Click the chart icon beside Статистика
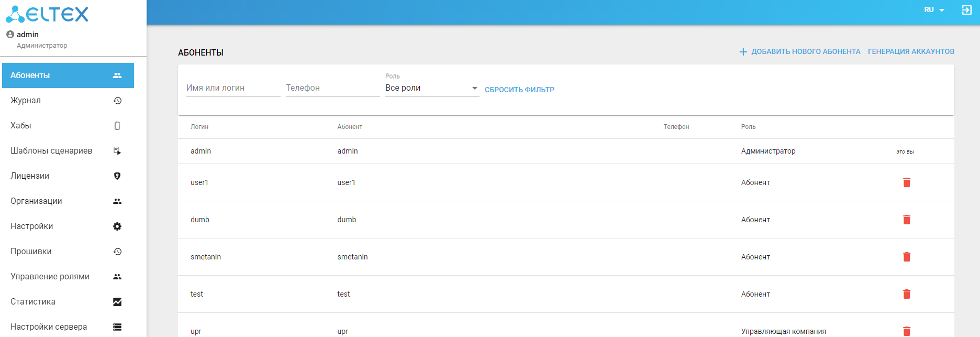Screen dimensions: 980x337 click(x=117, y=302)
